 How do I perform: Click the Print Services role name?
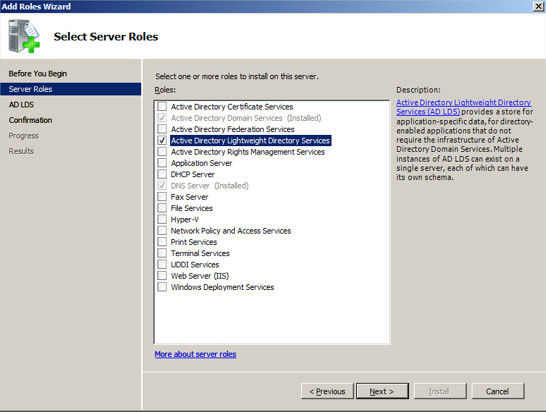pyautogui.click(x=194, y=242)
